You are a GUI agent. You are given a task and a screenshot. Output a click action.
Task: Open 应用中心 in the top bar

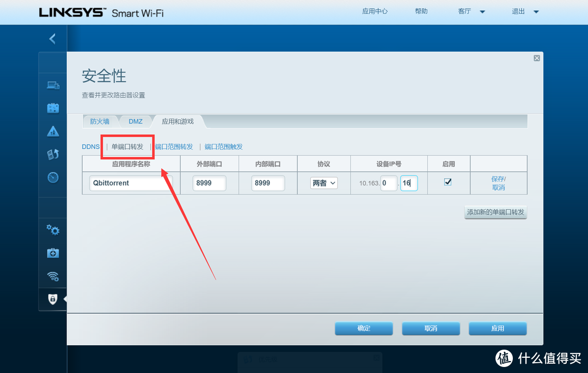pos(375,11)
